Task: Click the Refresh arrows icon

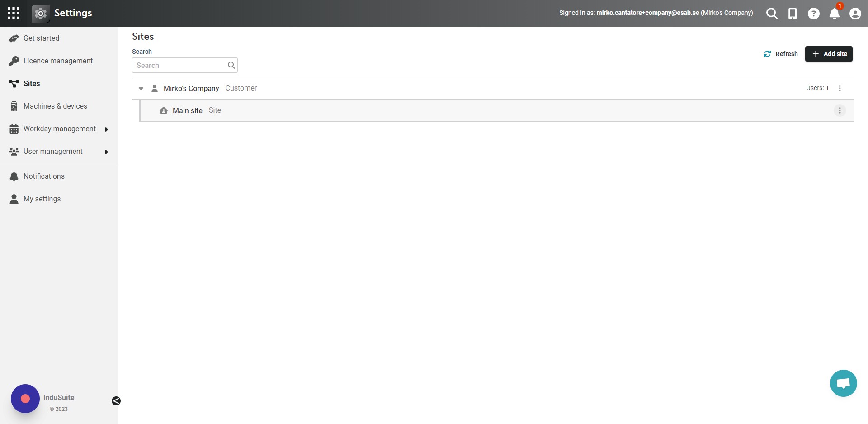Action: 767,54
